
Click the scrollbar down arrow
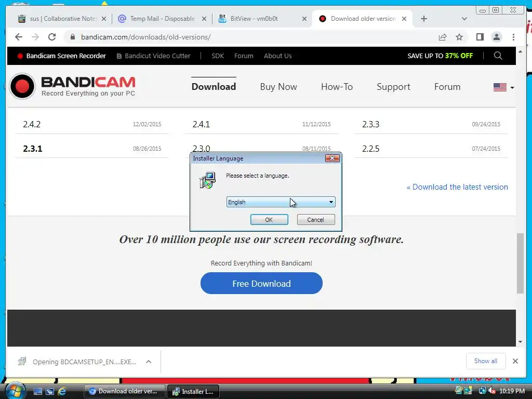[520, 342]
